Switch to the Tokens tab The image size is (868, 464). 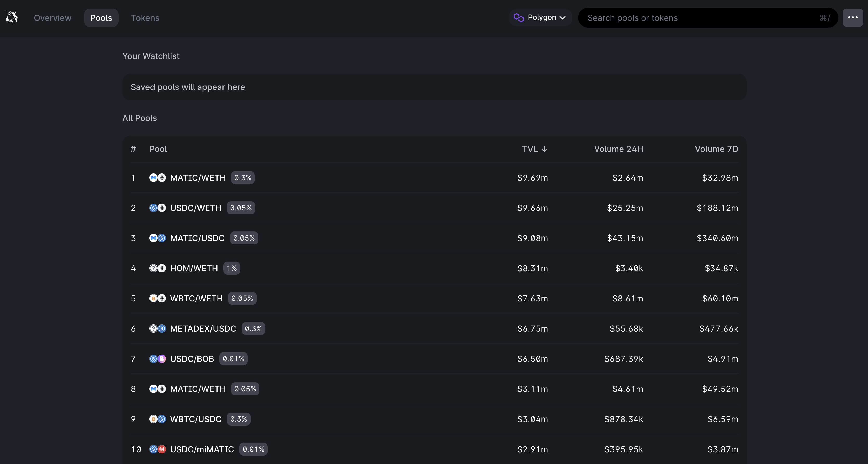(145, 18)
